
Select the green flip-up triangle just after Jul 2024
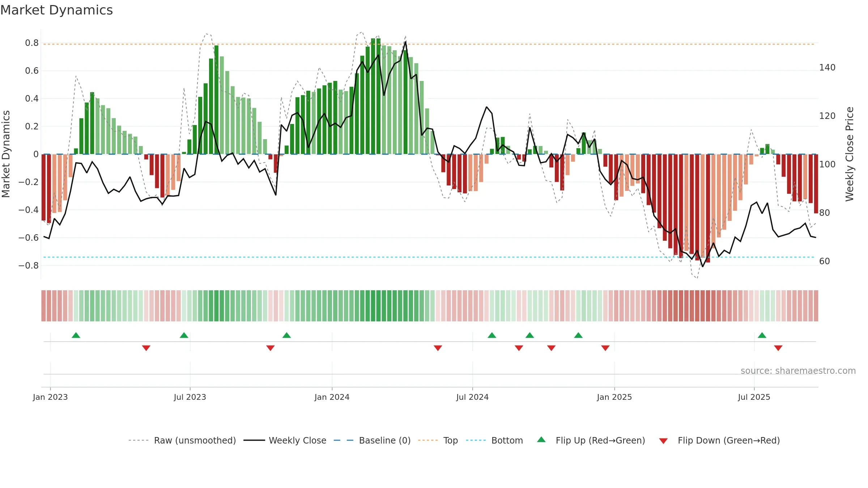pos(492,335)
